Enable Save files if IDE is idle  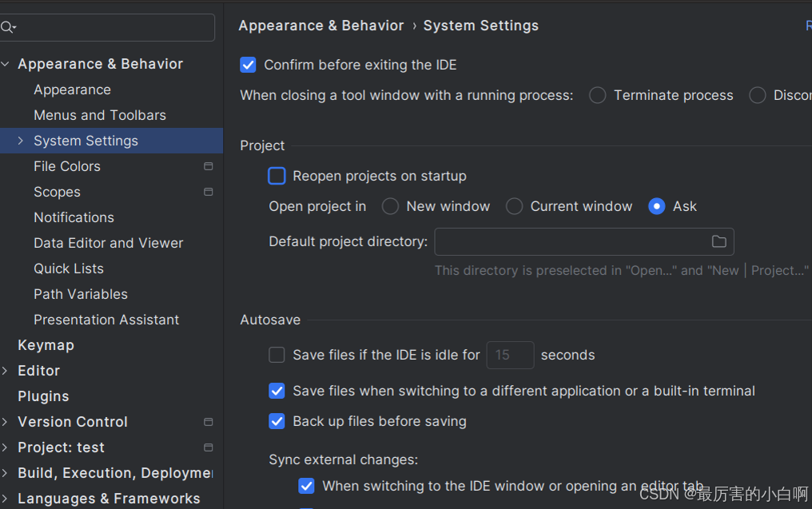pyautogui.click(x=277, y=355)
